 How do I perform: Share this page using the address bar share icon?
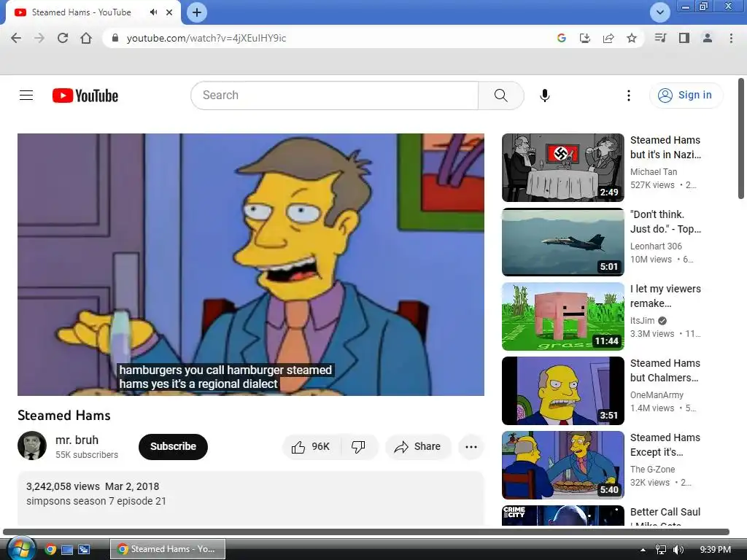tap(608, 38)
